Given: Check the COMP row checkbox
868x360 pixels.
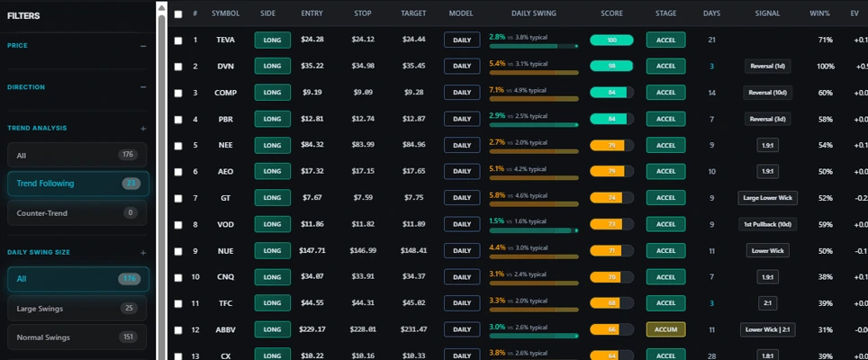Looking at the screenshot, I should 177,93.
